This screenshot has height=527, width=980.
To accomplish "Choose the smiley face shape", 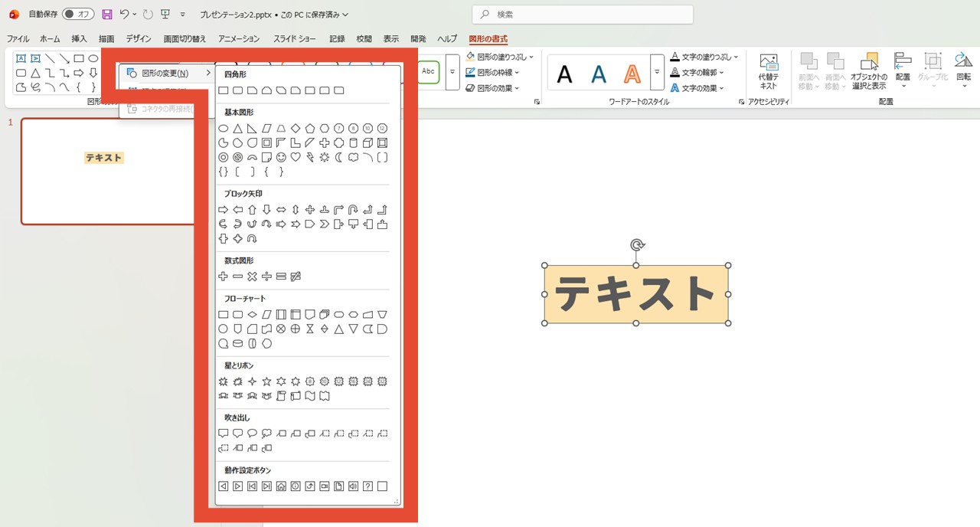I will [281, 158].
